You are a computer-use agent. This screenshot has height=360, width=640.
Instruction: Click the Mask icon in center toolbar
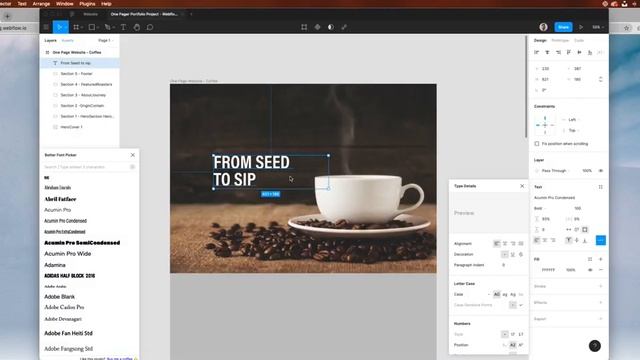click(331, 27)
